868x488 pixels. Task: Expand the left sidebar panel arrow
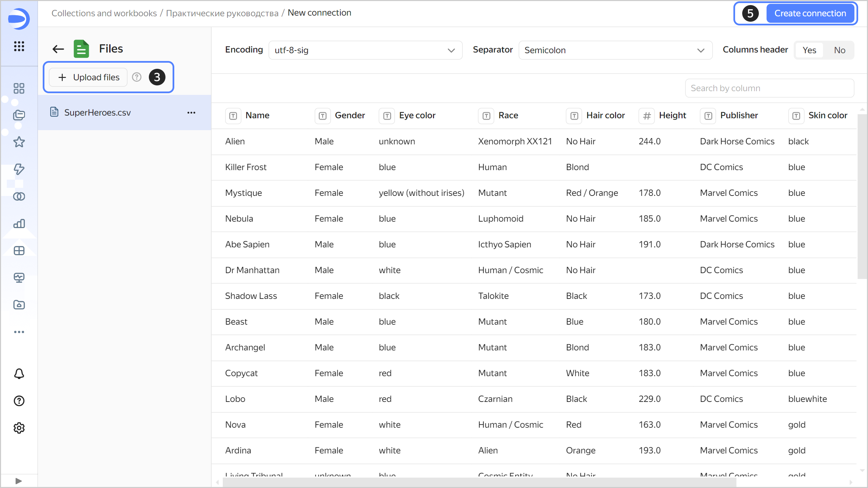coord(19,481)
